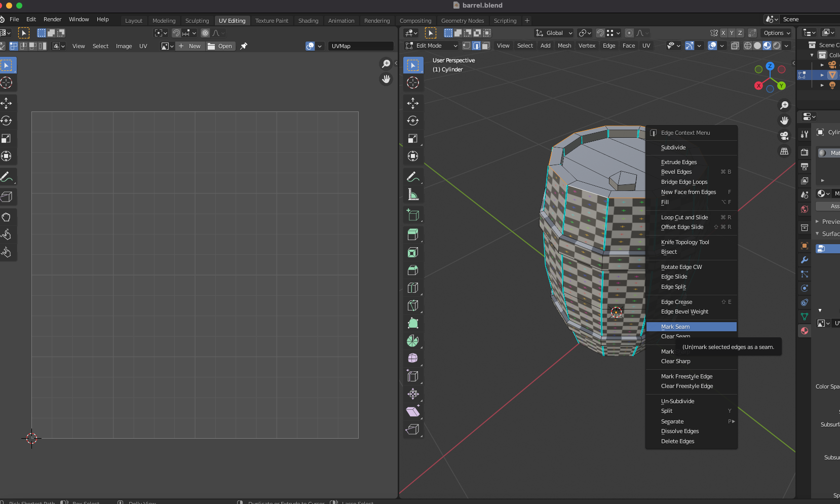Select the UV editor Grab sculpt tool
Image resolution: width=840 pixels, height=504 pixels.
coord(7,217)
